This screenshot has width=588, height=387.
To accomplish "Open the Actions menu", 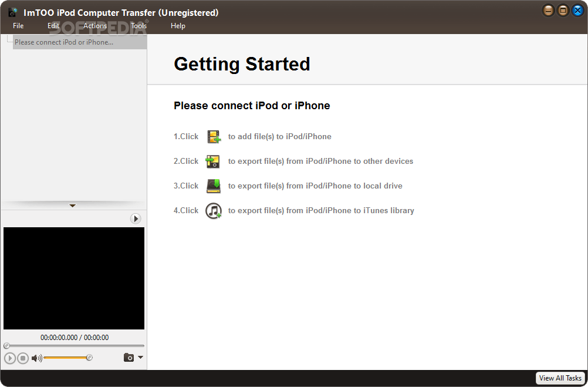I will tap(95, 26).
